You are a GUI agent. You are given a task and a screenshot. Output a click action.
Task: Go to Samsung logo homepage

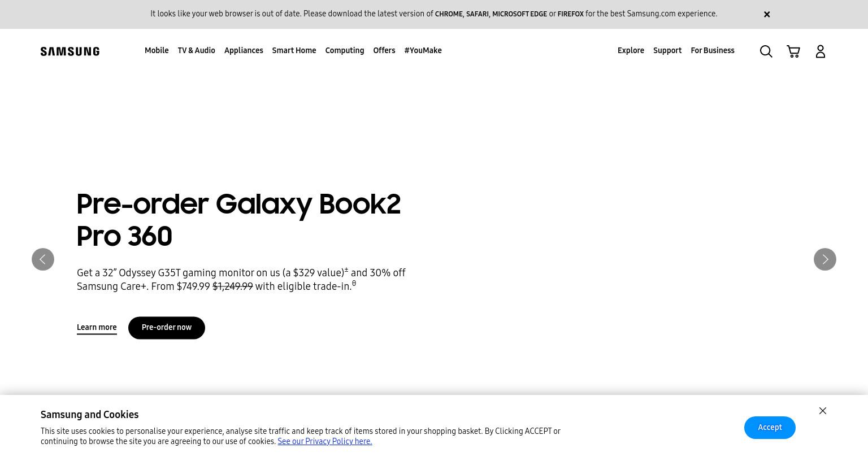point(70,51)
